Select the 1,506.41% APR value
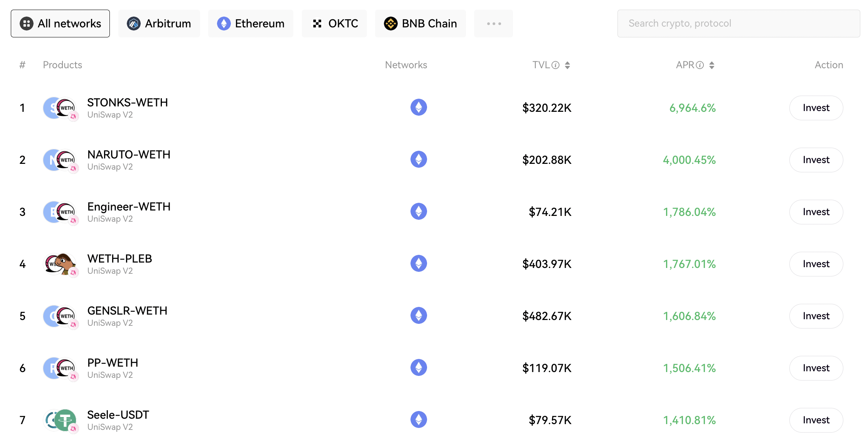The width and height of the screenshot is (868, 448). pyautogui.click(x=689, y=368)
